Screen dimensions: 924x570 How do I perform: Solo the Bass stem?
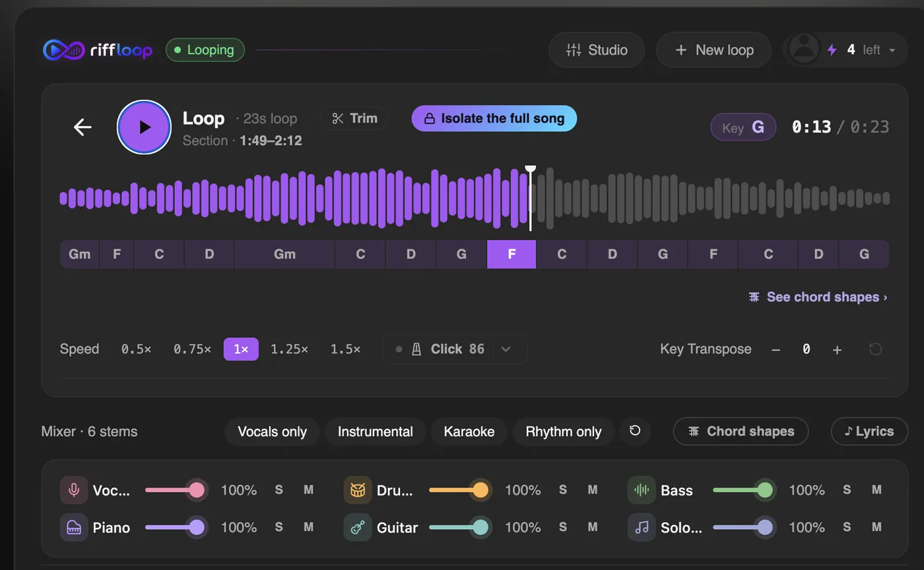(x=847, y=490)
